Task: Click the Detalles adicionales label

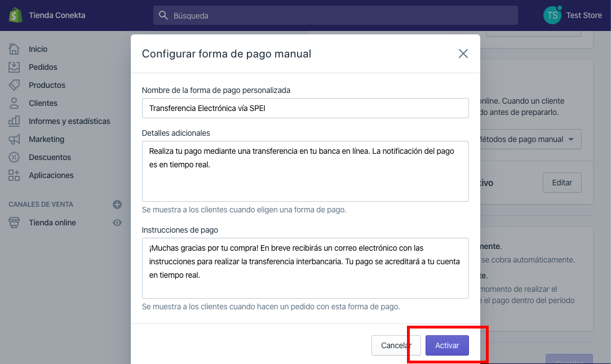Action: [176, 134]
